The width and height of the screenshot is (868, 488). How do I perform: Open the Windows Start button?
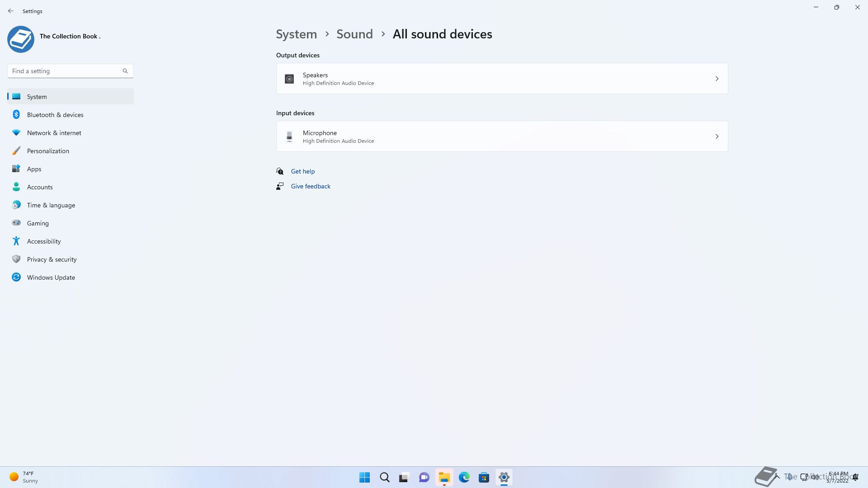click(364, 477)
